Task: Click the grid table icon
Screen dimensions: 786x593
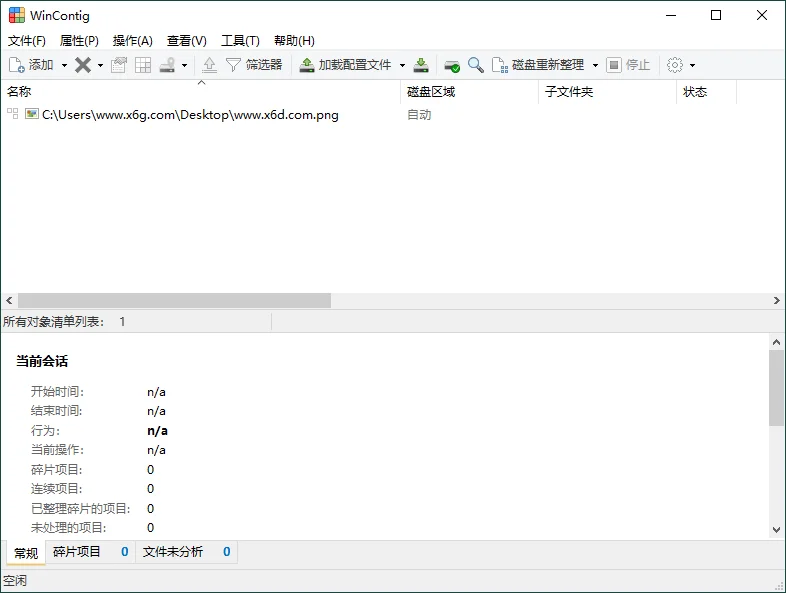Action: tap(143, 65)
